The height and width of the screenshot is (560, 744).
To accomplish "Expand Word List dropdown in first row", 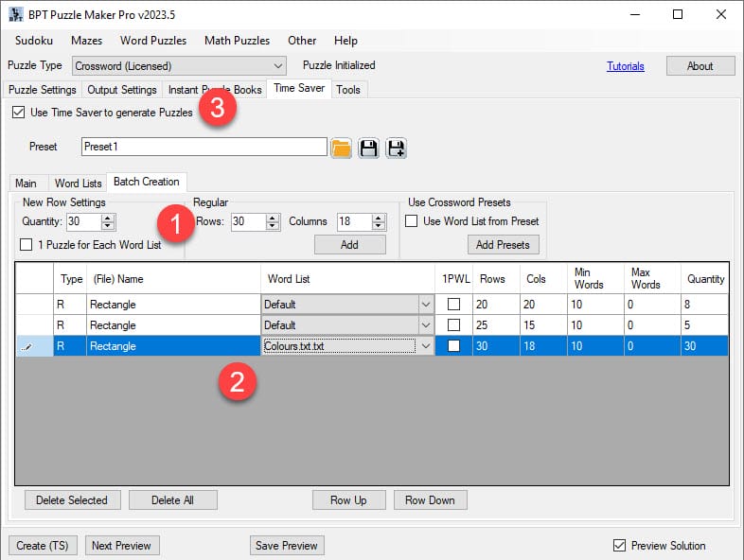I will pos(424,305).
